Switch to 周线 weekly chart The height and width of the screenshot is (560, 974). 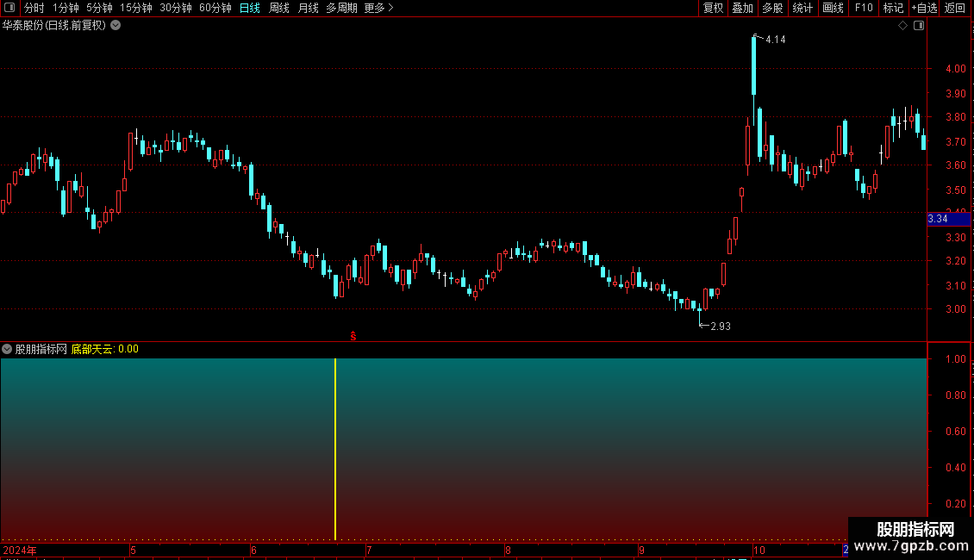(279, 8)
